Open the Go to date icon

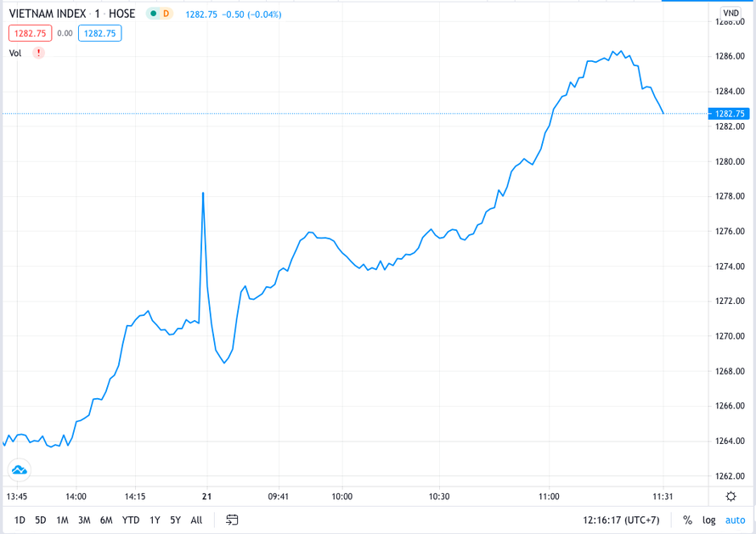pos(231,519)
